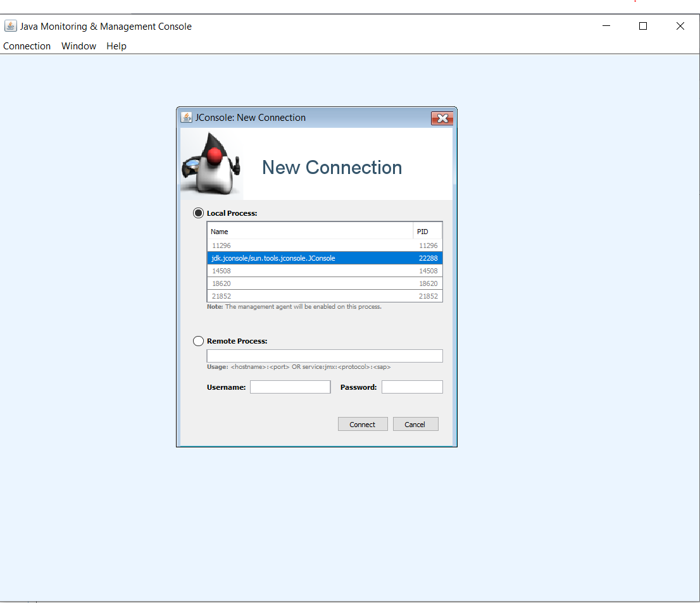Click PID cell 22288

(x=428, y=258)
